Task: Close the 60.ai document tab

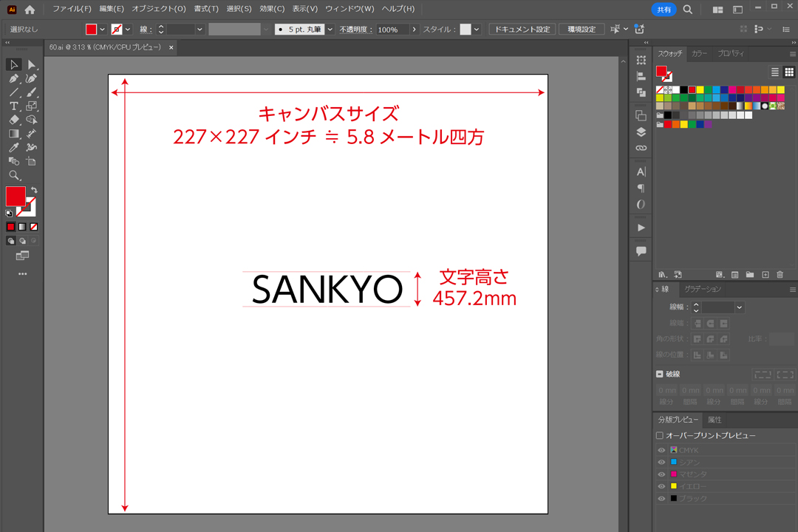Action: [171, 47]
